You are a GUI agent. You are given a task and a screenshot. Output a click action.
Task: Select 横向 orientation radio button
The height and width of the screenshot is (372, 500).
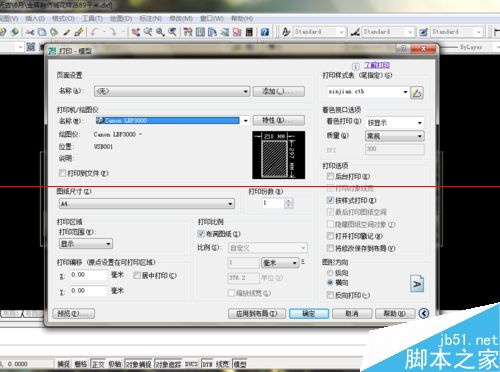tap(330, 282)
